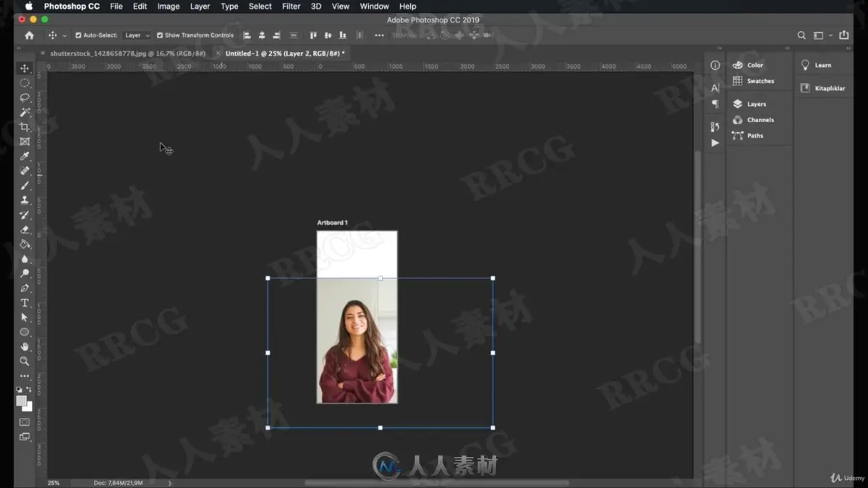Viewport: 868px width, 488px height.
Task: Select the Move tool in the toolbox
Action: (x=25, y=68)
